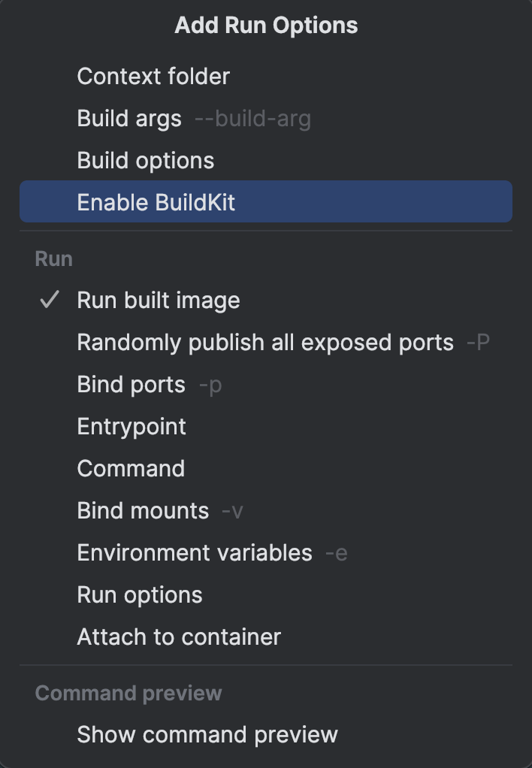Open Run options entry

pyautogui.click(x=140, y=595)
